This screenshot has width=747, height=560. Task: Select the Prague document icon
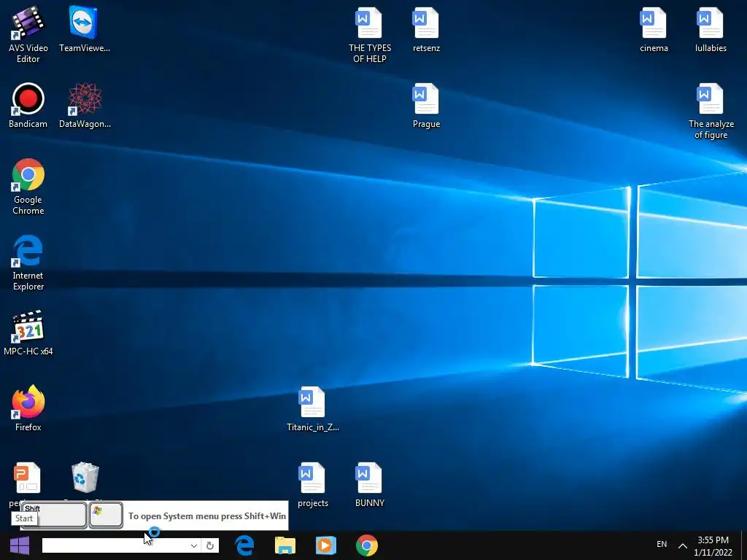pos(426,105)
